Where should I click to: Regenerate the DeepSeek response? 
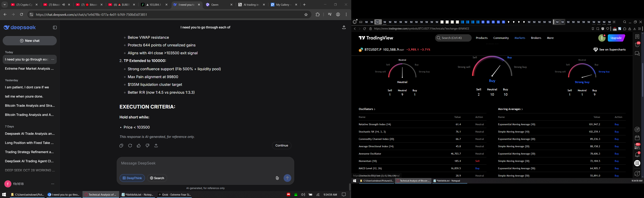click(x=130, y=146)
